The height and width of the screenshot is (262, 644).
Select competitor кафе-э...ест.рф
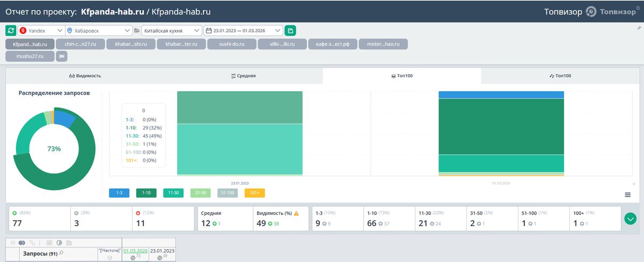[x=333, y=44]
